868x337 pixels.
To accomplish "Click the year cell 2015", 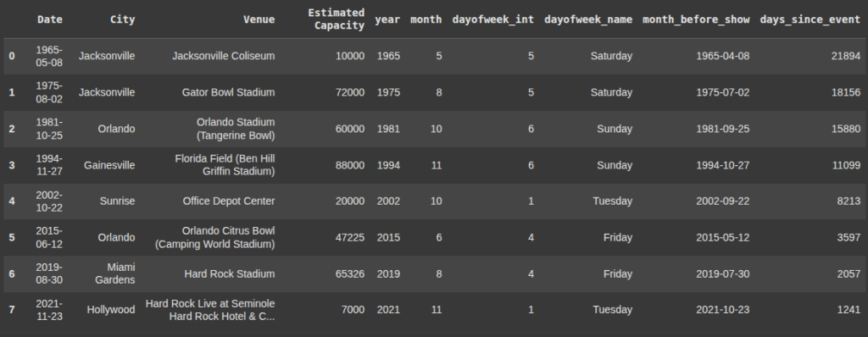I will pos(388,237).
